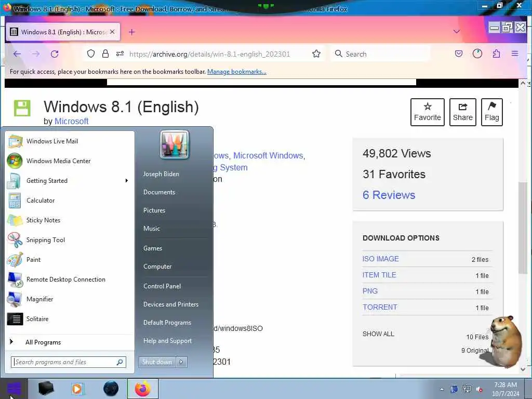Bookmark this page with star icon
The image size is (532, 399).
click(x=316, y=54)
